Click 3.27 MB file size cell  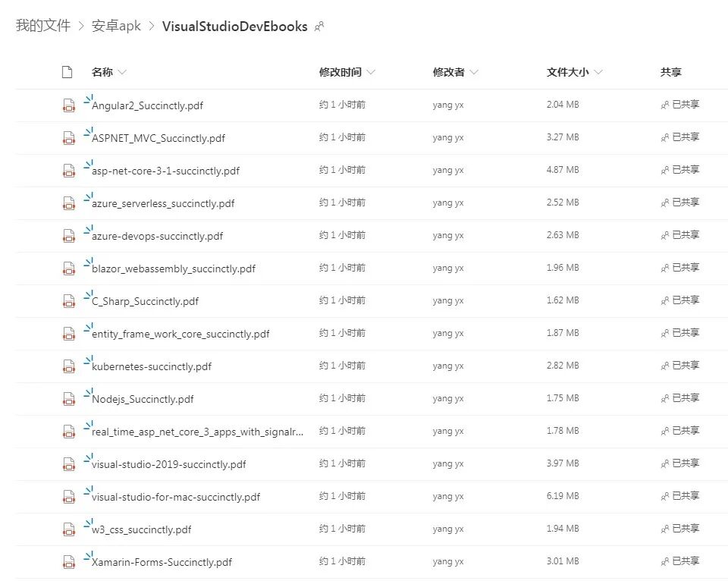[563, 137]
